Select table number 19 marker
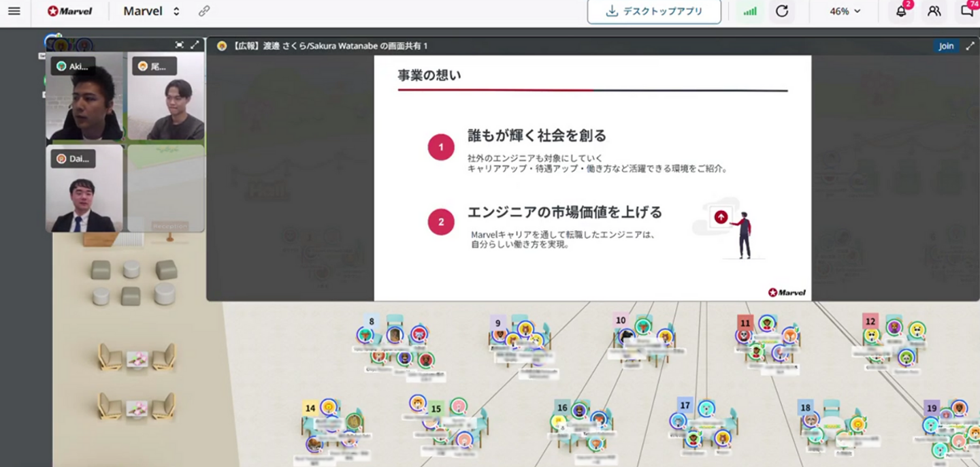This screenshot has height=467, width=980. point(932,408)
